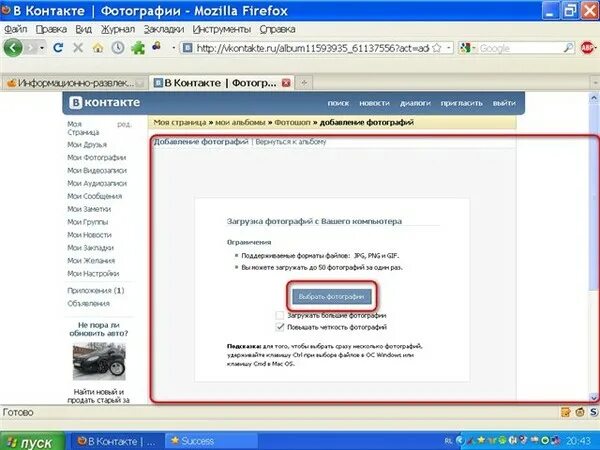Click the пуск Start button

32,441
